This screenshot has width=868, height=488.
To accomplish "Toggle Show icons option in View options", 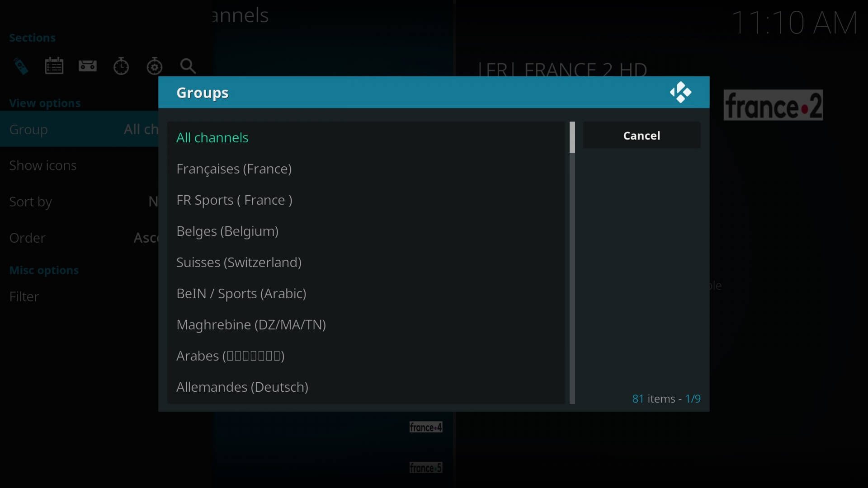I will tap(42, 165).
